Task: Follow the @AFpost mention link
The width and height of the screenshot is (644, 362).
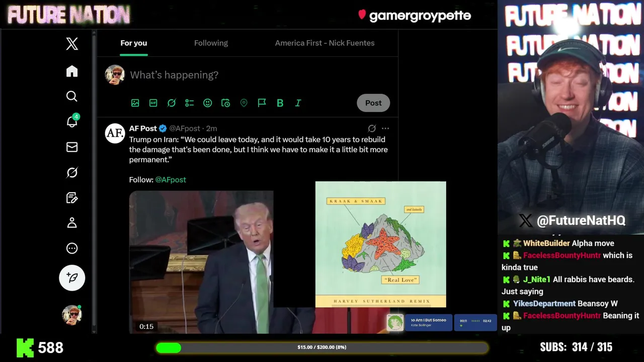Action: [x=171, y=179]
